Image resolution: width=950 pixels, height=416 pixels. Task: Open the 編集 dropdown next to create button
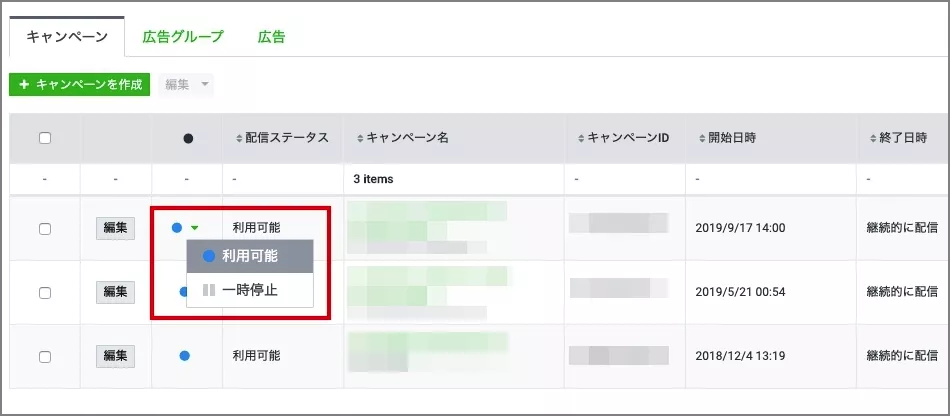[x=186, y=85]
